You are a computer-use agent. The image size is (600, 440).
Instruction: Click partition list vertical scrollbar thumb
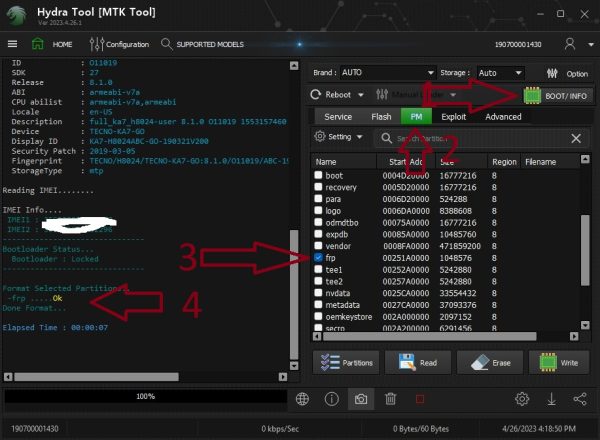585,250
